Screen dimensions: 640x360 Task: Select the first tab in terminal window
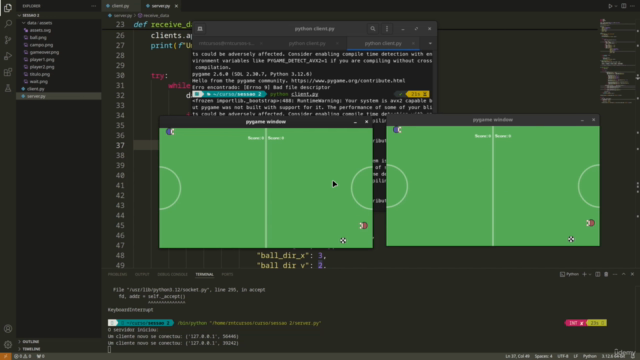click(x=227, y=43)
